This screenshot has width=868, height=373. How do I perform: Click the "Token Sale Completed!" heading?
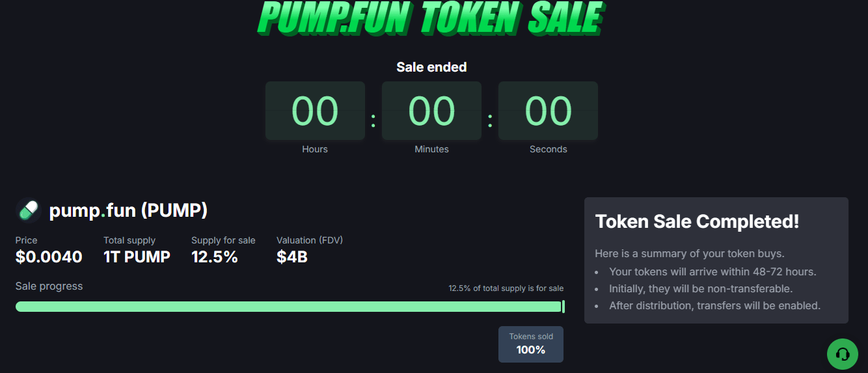point(697,221)
